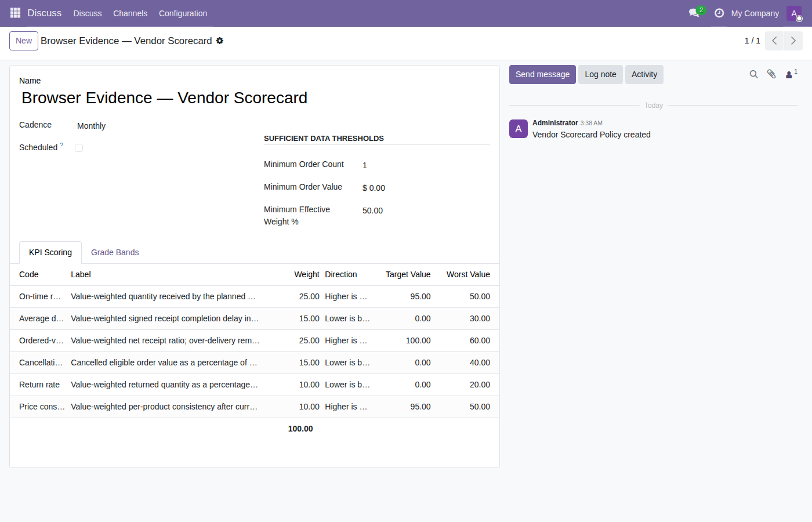Switch company via My Company
Screen dimensions: 812x522
click(755, 13)
